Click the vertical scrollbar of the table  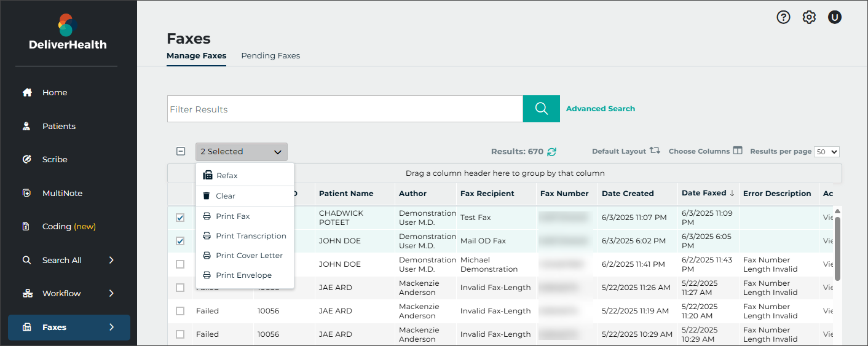[x=837, y=249]
